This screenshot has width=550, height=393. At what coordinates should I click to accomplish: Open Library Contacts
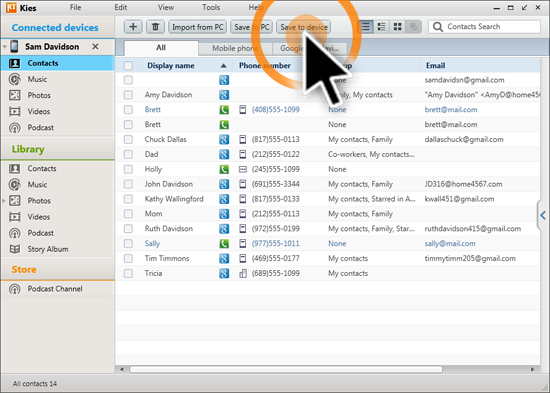[42, 168]
